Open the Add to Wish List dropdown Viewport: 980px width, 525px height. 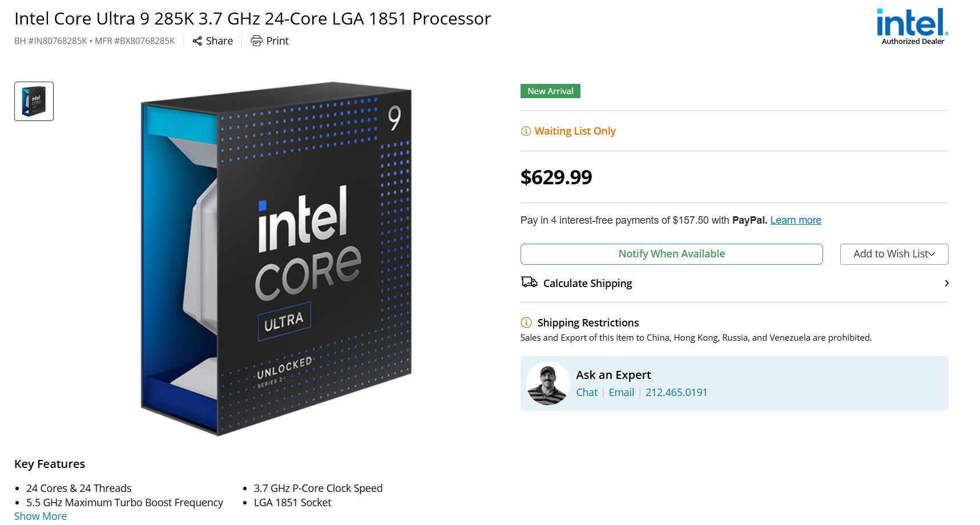893,254
